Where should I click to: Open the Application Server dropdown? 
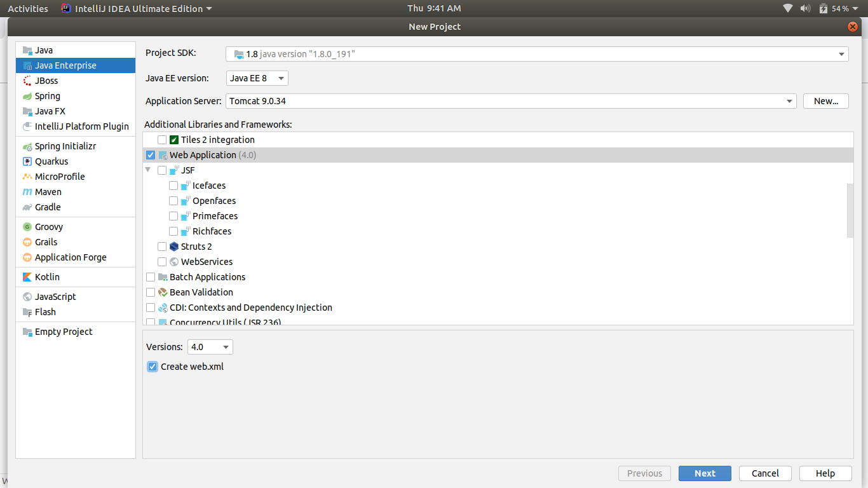(x=511, y=101)
